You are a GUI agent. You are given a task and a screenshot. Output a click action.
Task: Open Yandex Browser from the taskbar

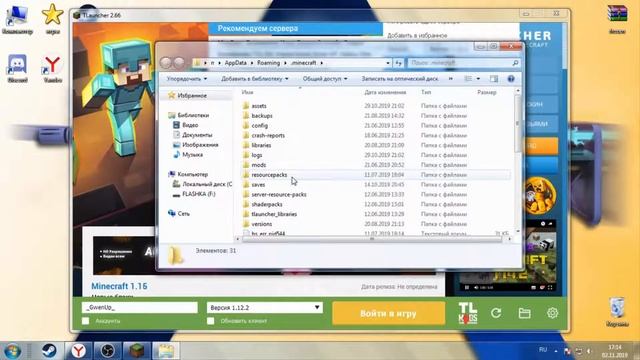tap(78, 351)
